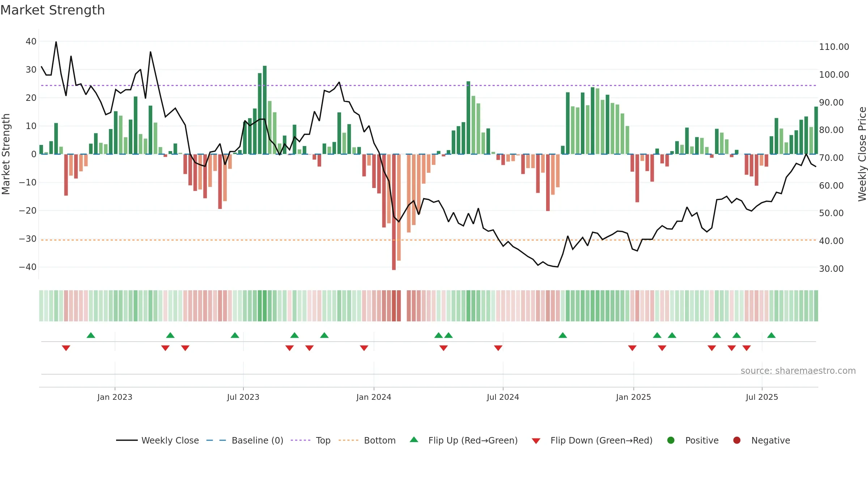Click the 30.00 price axis label
The width and height of the screenshot is (868, 488).
(831, 269)
